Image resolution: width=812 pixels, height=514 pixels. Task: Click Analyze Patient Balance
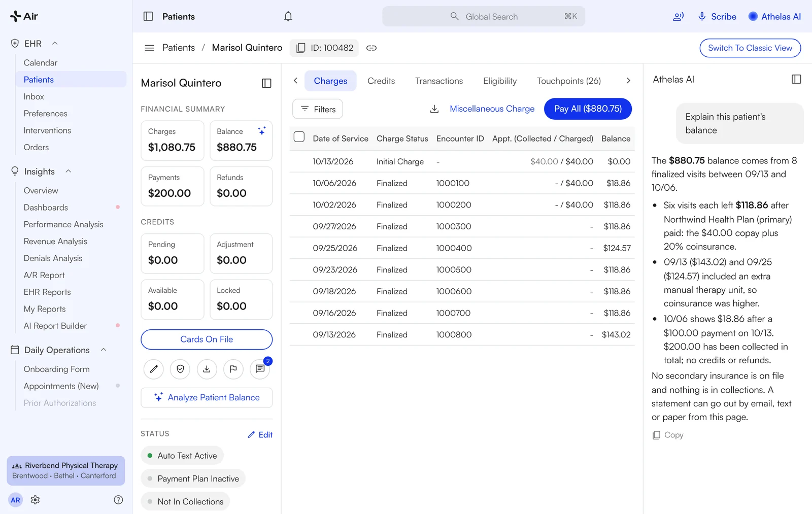(207, 397)
